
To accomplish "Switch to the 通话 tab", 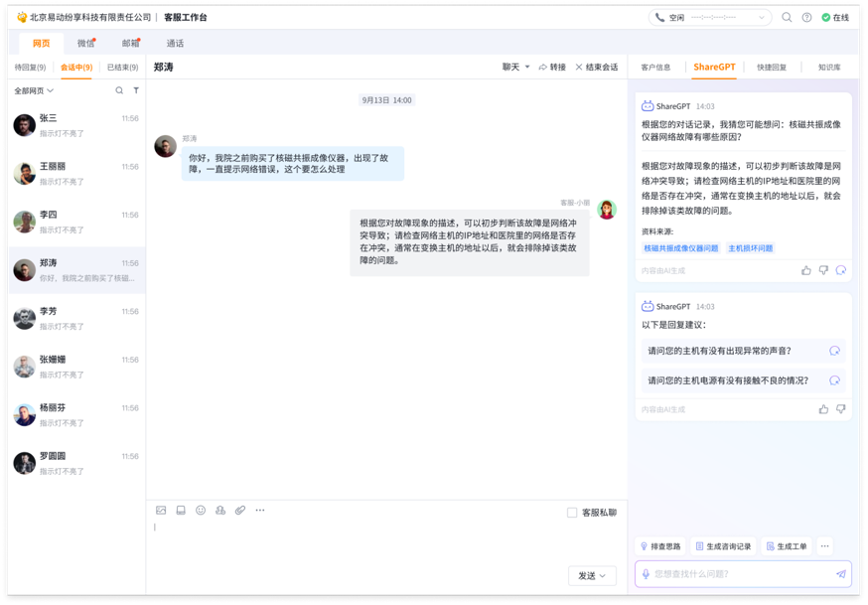I will point(175,43).
